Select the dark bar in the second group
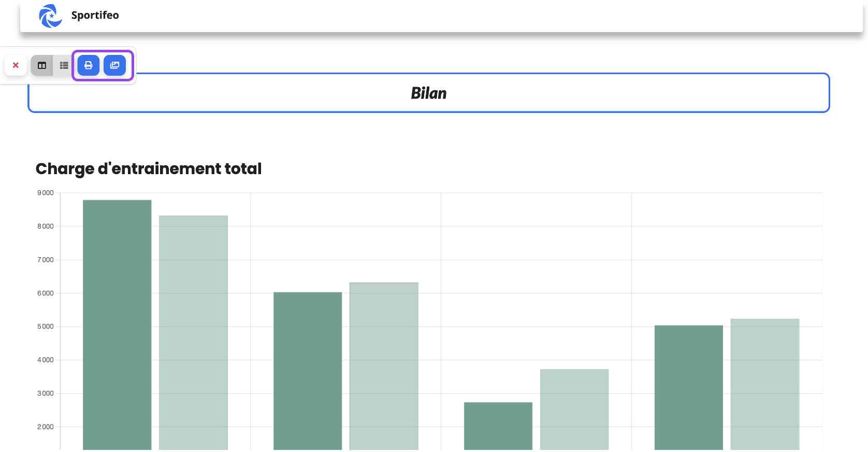Screen dimensions: 868x452 point(308,371)
